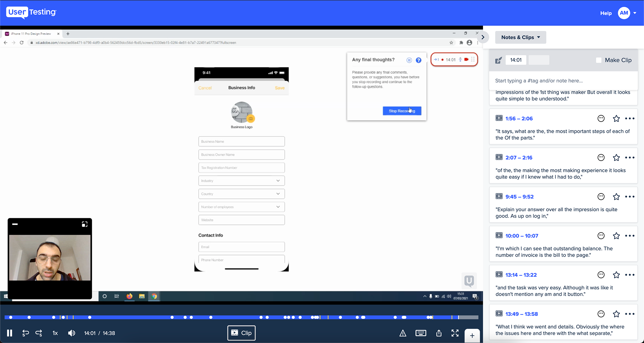Set sentiment on the 10:00 clip
The image size is (644, 343).
click(x=601, y=236)
